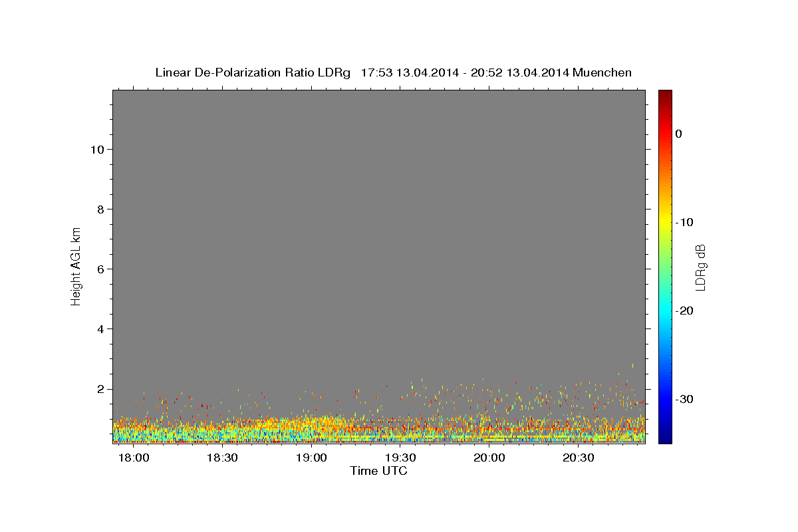Select the 'Muenchen' location text in title

(x=602, y=72)
